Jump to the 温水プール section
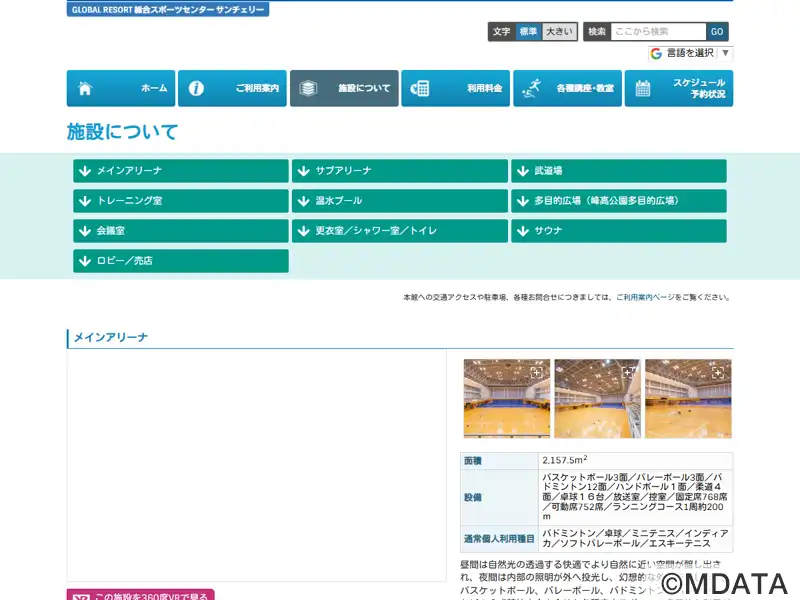800x600 pixels. click(x=399, y=201)
